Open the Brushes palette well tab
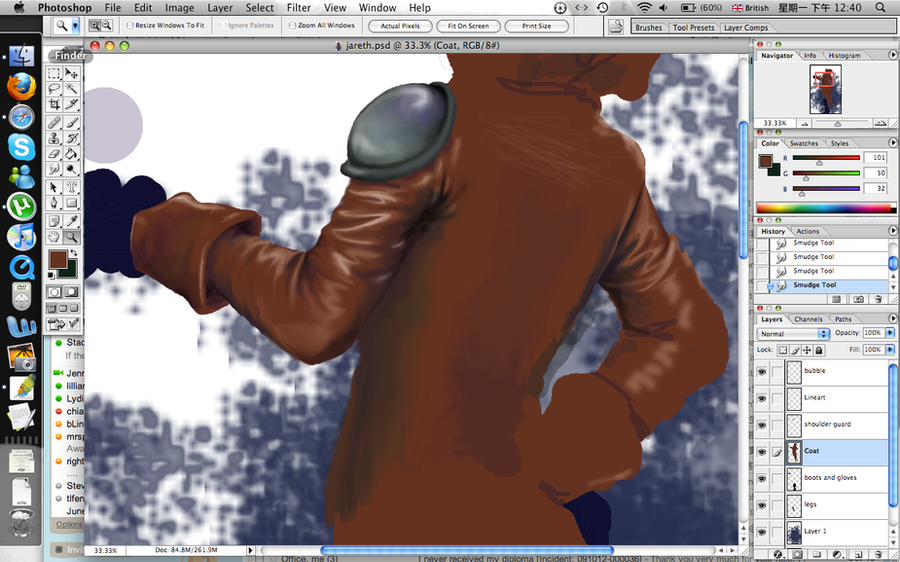900x562 pixels. click(649, 28)
